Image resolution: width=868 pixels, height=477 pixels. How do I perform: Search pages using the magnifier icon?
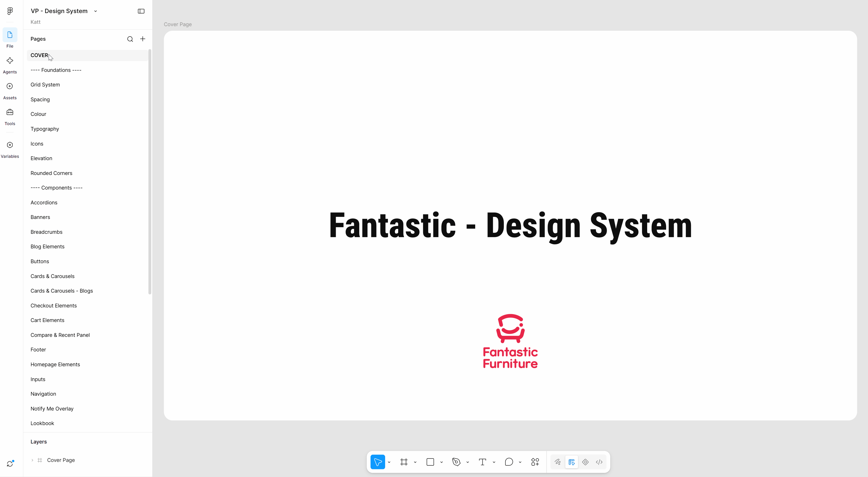130,39
